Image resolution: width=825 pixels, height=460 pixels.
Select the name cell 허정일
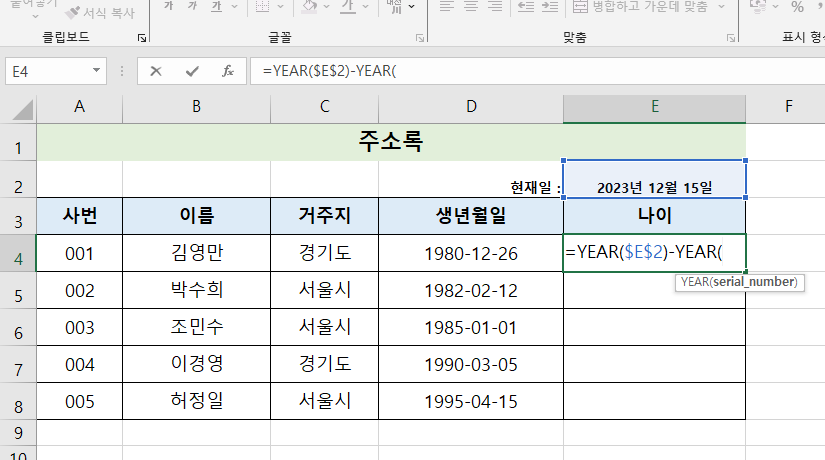196,401
